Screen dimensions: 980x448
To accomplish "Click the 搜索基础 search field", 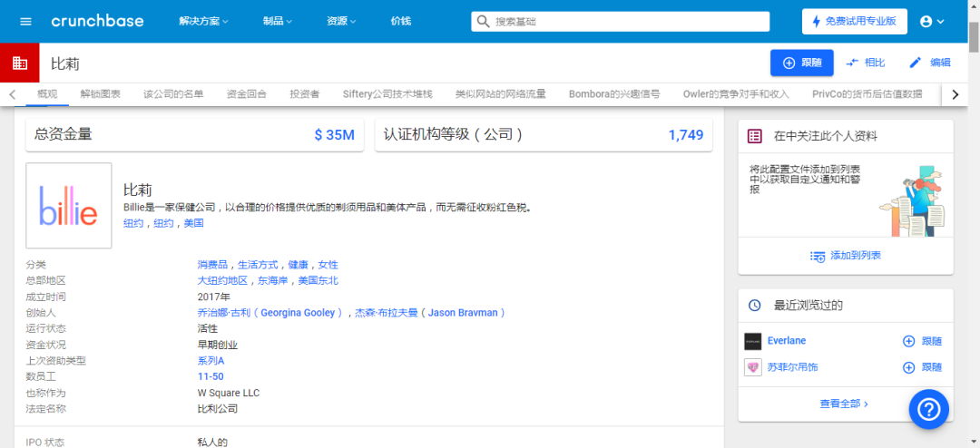I will [620, 21].
